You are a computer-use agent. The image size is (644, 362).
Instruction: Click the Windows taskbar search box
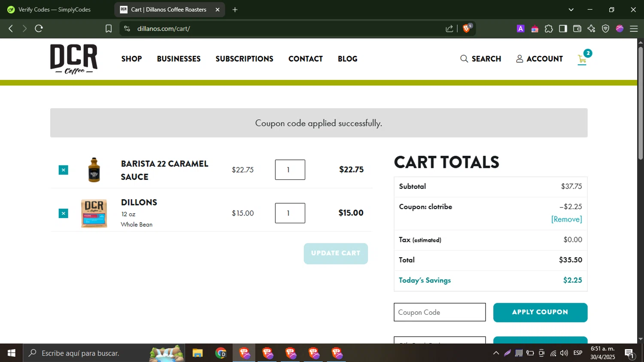point(104,353)
